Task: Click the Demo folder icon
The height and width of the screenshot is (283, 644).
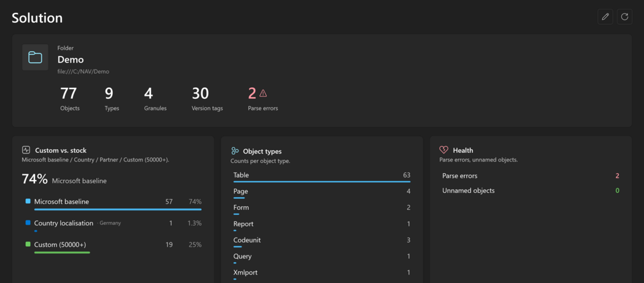Action: coord(36,57)
